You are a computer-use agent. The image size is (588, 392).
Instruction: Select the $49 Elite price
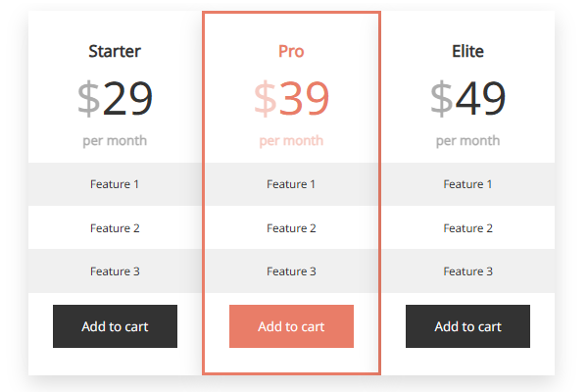click(x=467, y=98)
